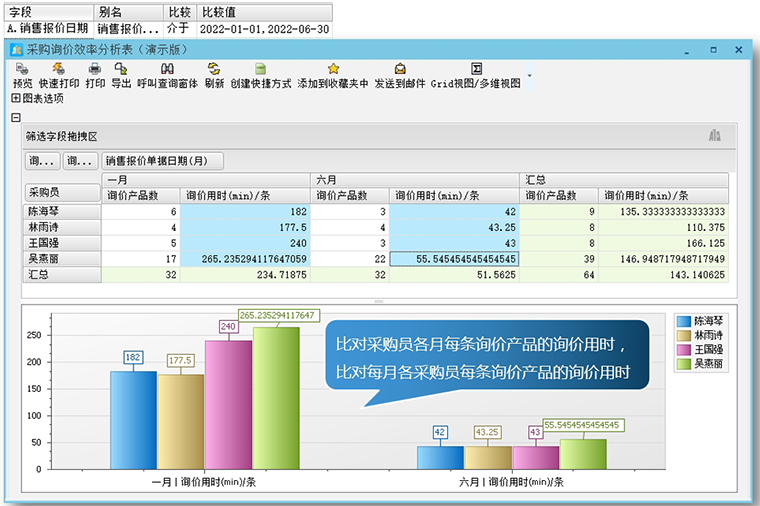Select the 汇总 row header
The image size is (760, 506).
[62, 275]
